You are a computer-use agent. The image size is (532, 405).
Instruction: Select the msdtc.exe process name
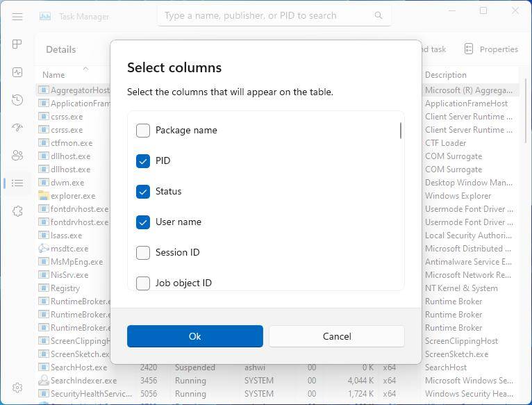(69, 249)
